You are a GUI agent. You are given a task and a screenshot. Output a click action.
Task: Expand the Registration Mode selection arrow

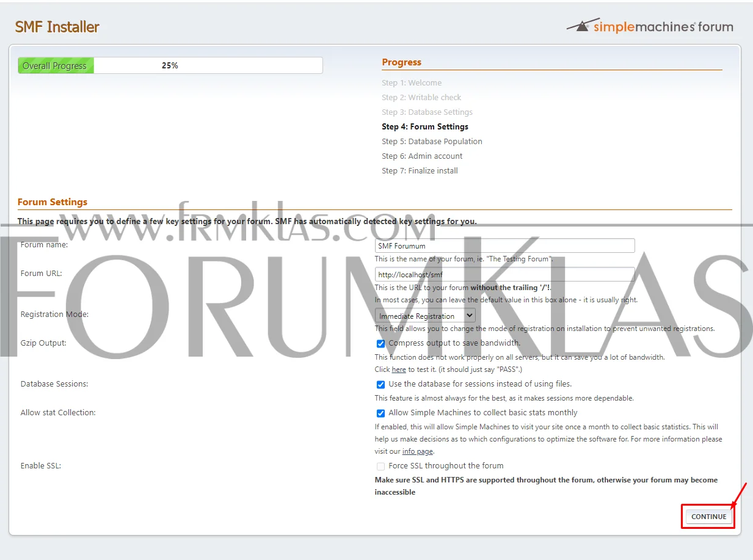pyautogui.click(x=469, y=315)
